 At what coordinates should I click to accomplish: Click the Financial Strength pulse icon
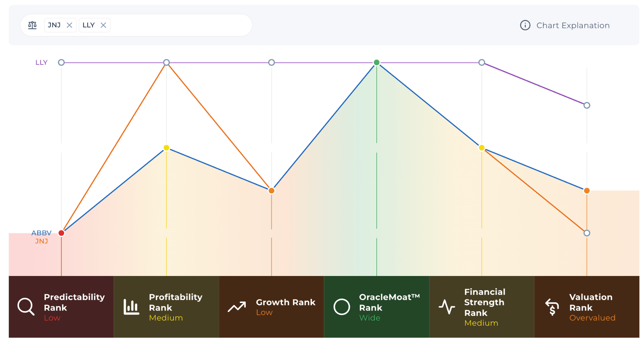tap(447, 307)
